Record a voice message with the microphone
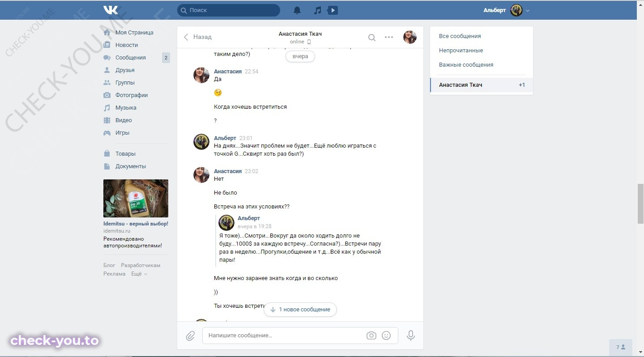The width and height of the screenshot is (644, 357). pos(411,336)
